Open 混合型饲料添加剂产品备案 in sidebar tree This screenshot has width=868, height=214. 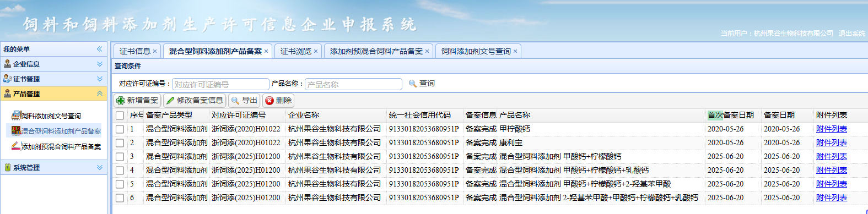[x=61, y=131]
